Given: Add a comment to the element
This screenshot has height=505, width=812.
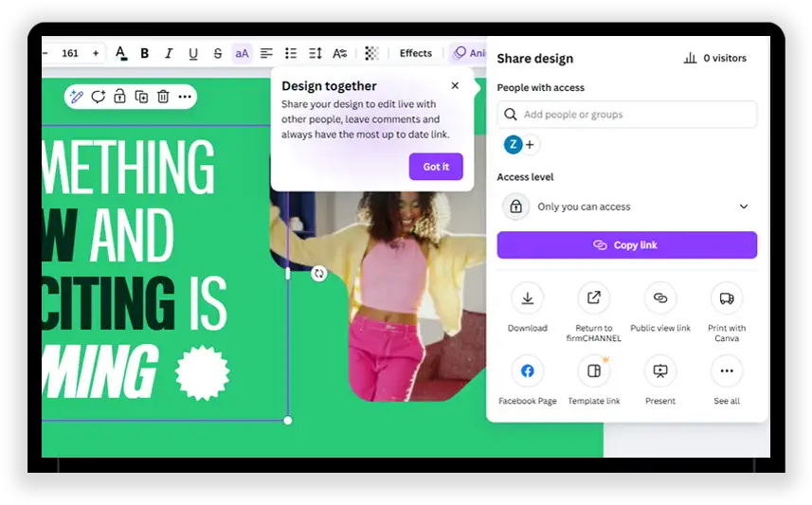Looking at the screenshot, I should tap(99, 97).
